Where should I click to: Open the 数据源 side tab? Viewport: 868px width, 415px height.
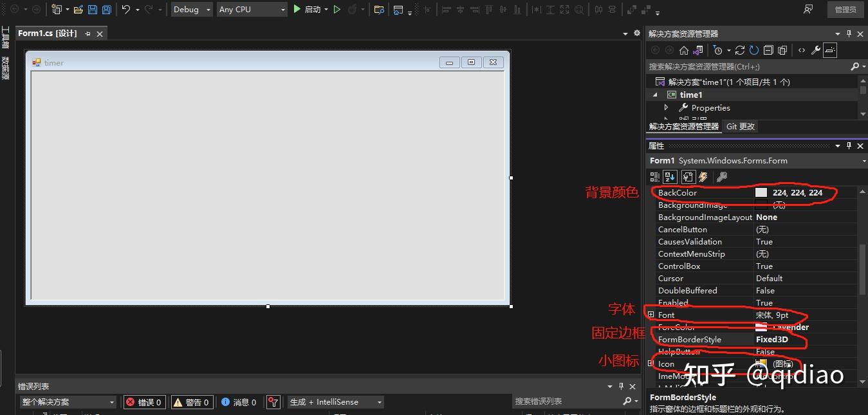pos(5,68)
